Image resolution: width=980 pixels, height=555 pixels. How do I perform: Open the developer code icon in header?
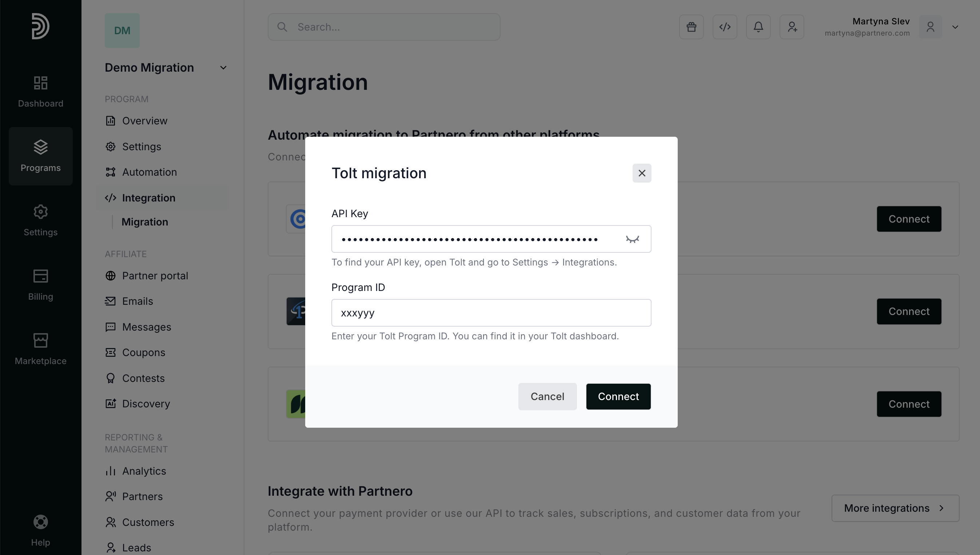coord(725,27)
